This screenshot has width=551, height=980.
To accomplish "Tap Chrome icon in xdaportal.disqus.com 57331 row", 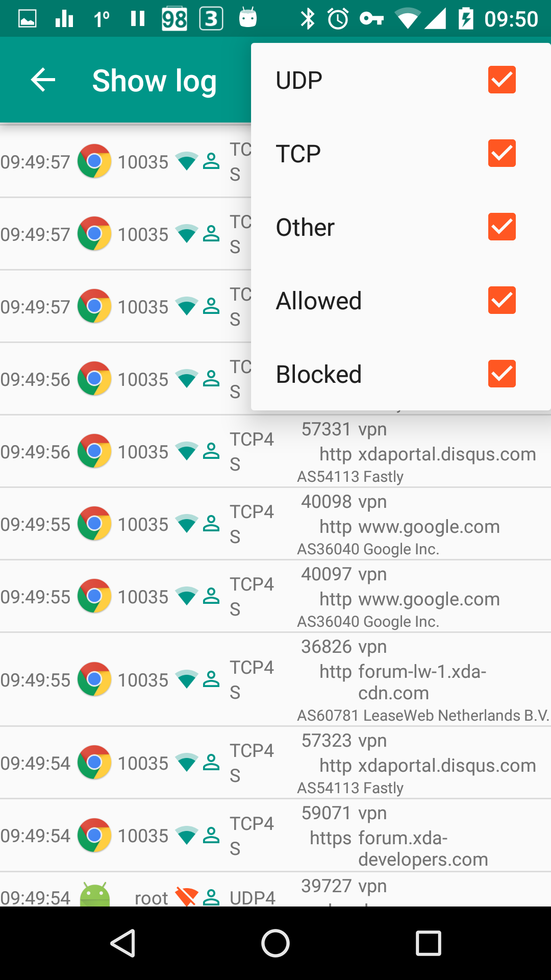I will [94, 451].
